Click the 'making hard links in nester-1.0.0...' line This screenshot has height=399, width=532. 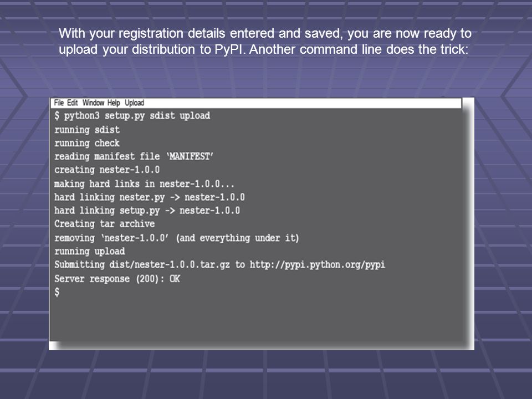tap(144, 184)
